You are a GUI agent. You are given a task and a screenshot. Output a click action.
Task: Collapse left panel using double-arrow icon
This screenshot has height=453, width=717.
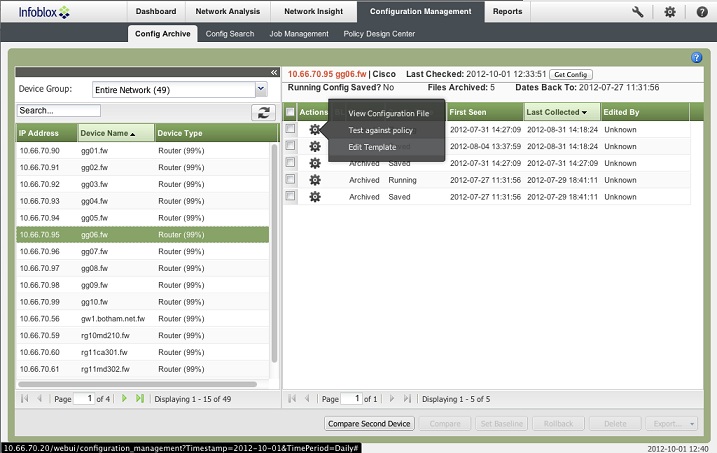[273, 72]
